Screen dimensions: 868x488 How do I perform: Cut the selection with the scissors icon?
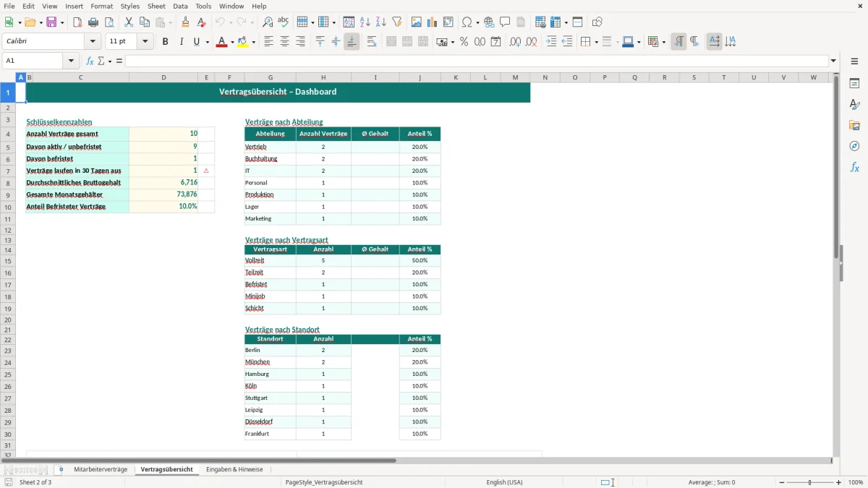click(128, 22)
